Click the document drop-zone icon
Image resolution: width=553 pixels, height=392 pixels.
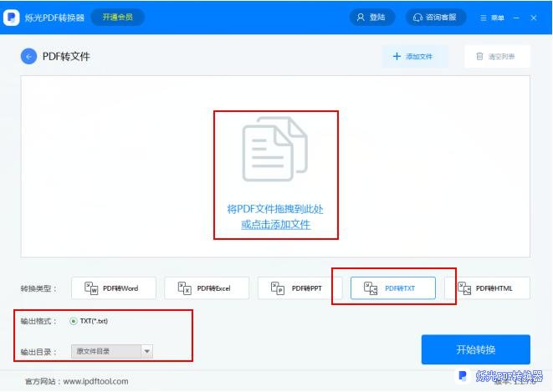tap(274, 150)
